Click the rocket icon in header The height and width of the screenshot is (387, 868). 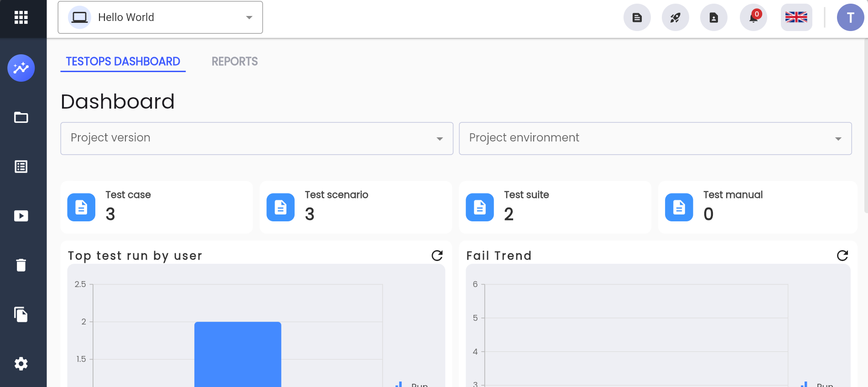pyautogui.click(x=676, y=17)
